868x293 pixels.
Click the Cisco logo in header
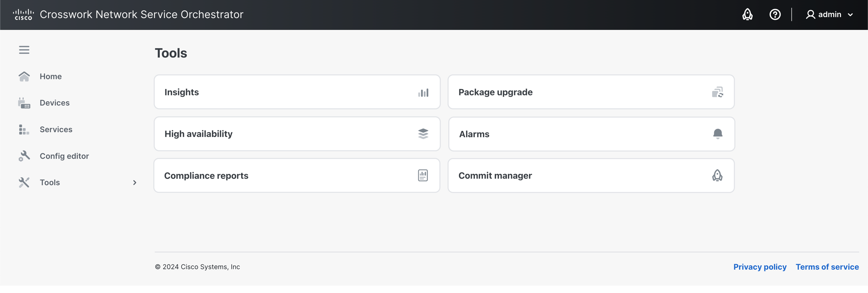click(x=23, y=15)
